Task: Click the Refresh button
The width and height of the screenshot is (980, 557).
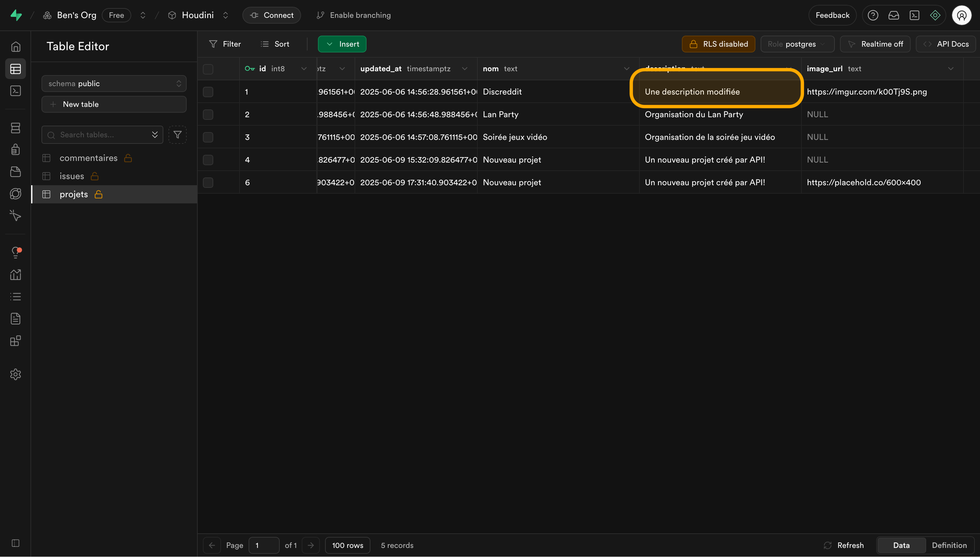Action: 844,545
